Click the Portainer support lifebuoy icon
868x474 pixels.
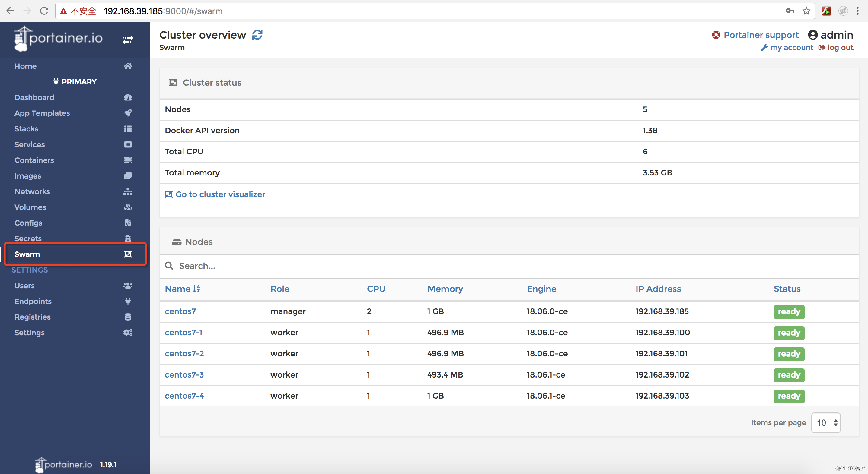click(x=716, y=35)
